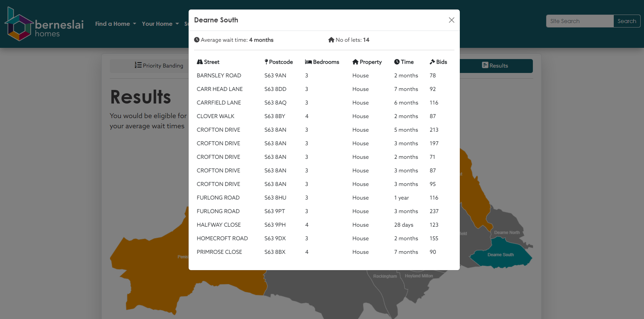The image size is (644, 319).
Task: Expand the Find a Home dropdown
Action: click(116, 24)
